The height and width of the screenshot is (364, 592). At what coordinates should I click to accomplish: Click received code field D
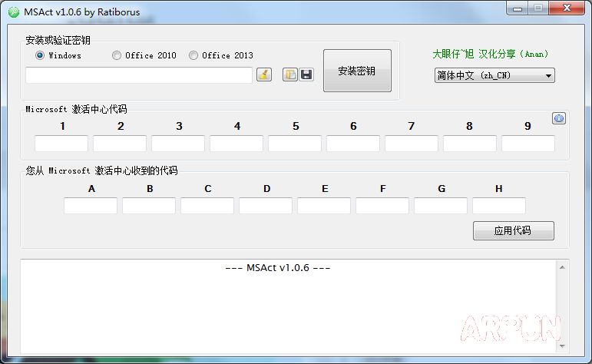tap(266, 206)
